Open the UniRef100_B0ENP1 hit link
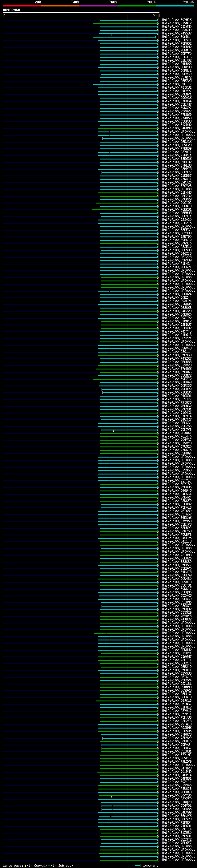197x868 pixels. tap(177, 94)
